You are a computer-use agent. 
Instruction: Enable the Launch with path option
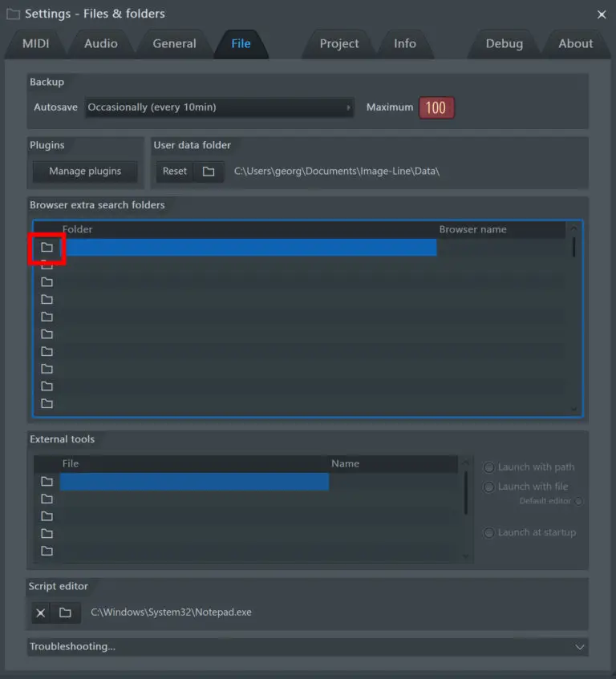tap(488, 467)
